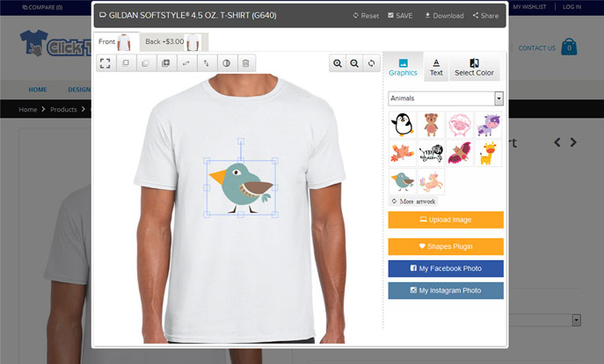Add the bat clipart

(460, 153)
